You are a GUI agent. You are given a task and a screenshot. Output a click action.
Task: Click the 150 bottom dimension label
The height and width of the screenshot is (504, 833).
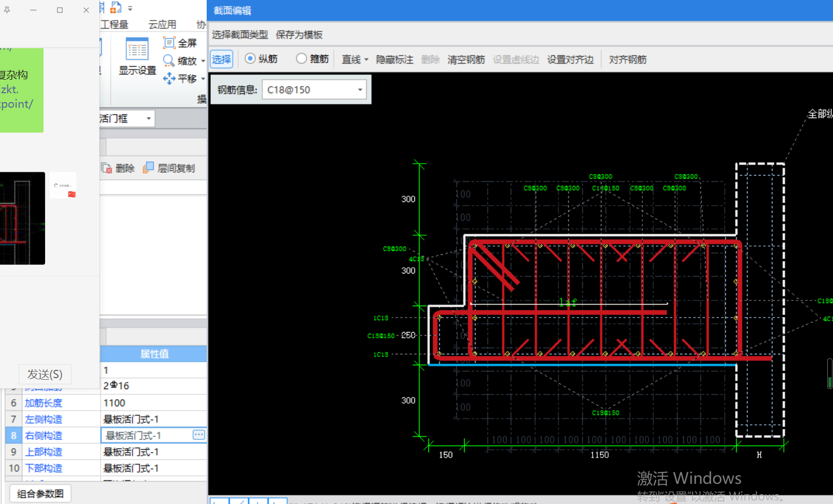446,455
